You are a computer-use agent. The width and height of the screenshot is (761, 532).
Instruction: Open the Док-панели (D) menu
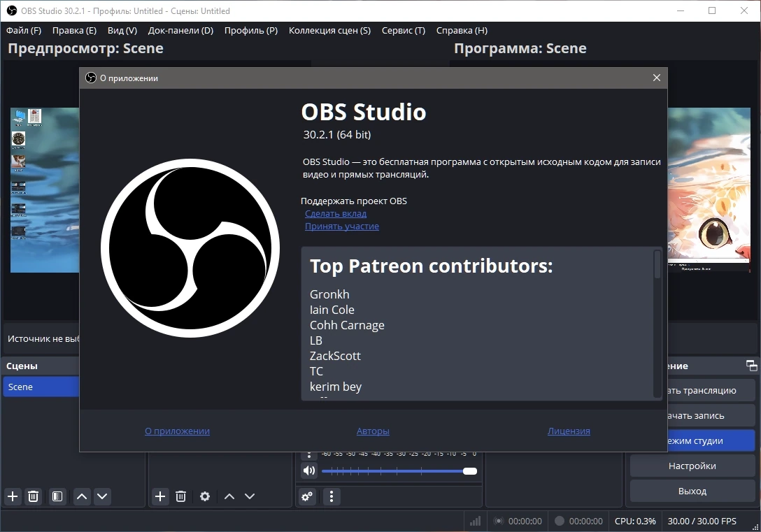(x=180, y=30)
